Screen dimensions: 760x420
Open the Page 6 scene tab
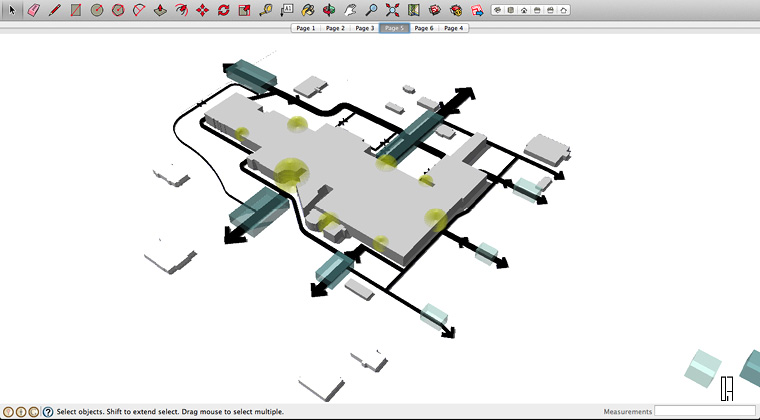pyautogui.click(x=424, y=28)
